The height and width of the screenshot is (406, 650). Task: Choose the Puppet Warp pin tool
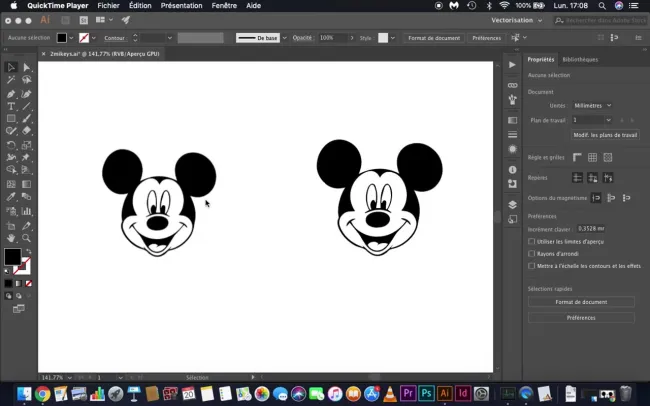coord(27,157)
